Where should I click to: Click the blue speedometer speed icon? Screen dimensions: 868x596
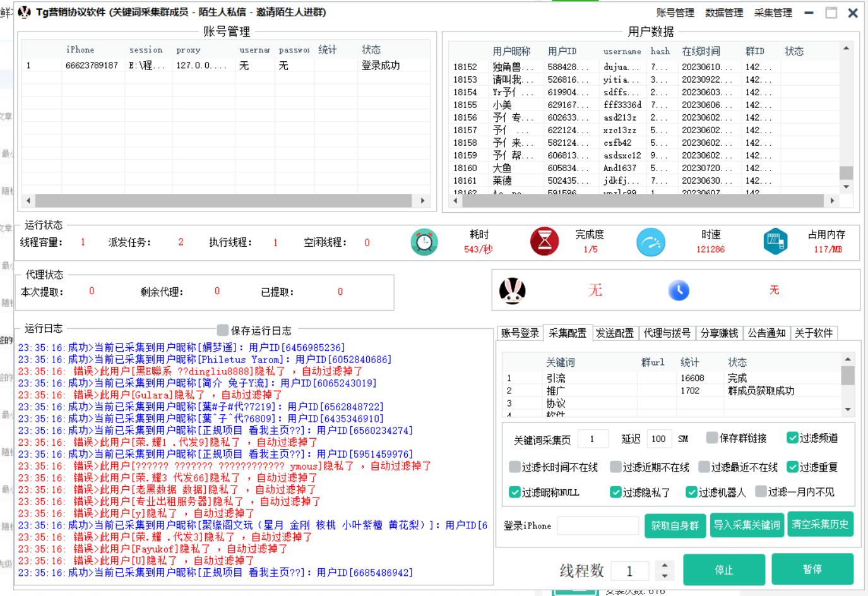point(651,242)
